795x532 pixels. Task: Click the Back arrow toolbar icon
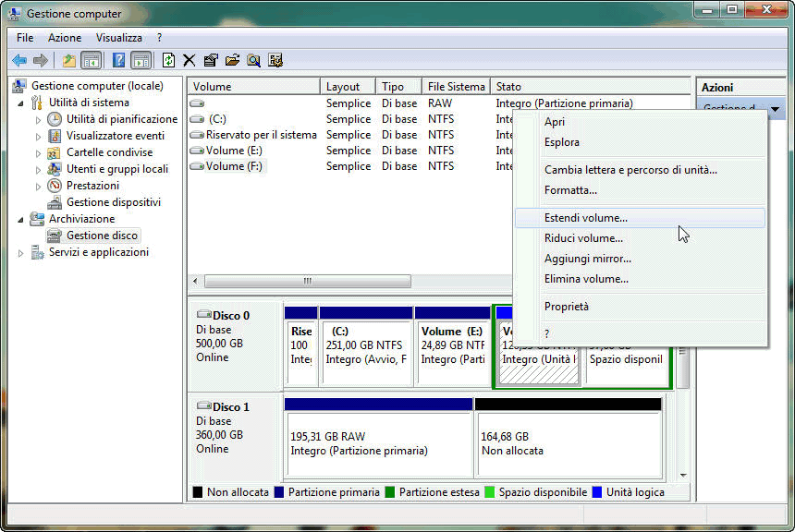tap(19, 60)
